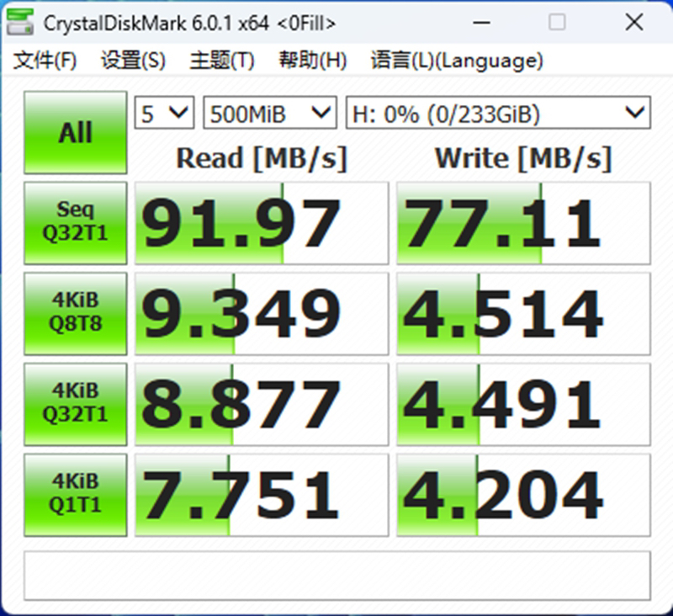Screen dimensions: 673x616
Task: Expand the 500MiB test size dropdown
Action: click(269, 114)
